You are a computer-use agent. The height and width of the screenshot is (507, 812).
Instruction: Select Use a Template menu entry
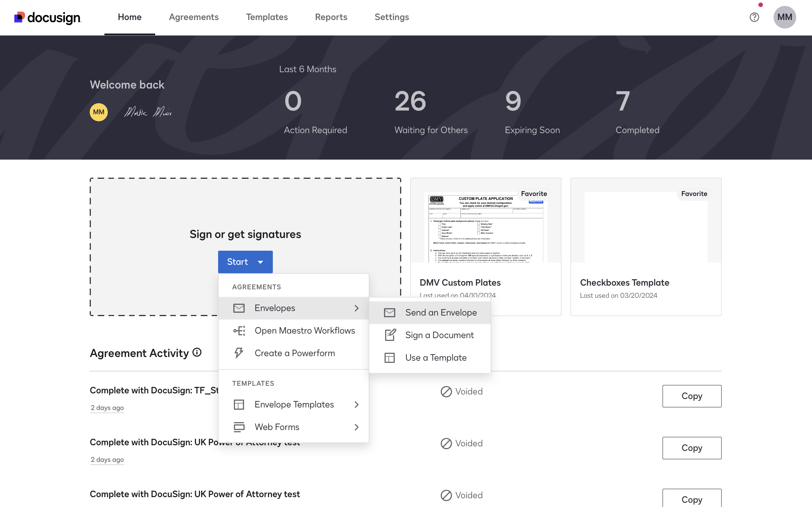coord(435,358)
